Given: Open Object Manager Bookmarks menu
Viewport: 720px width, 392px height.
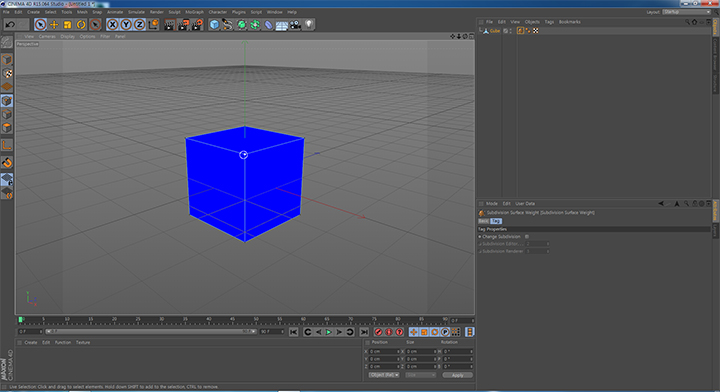Looking at the screenshot, I should coord(569,22).
